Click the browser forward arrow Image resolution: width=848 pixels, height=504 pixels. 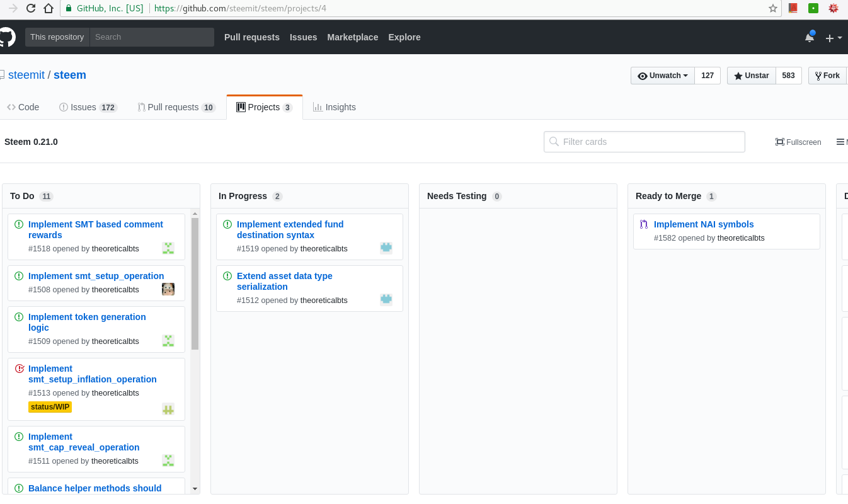tap(13, 9)
